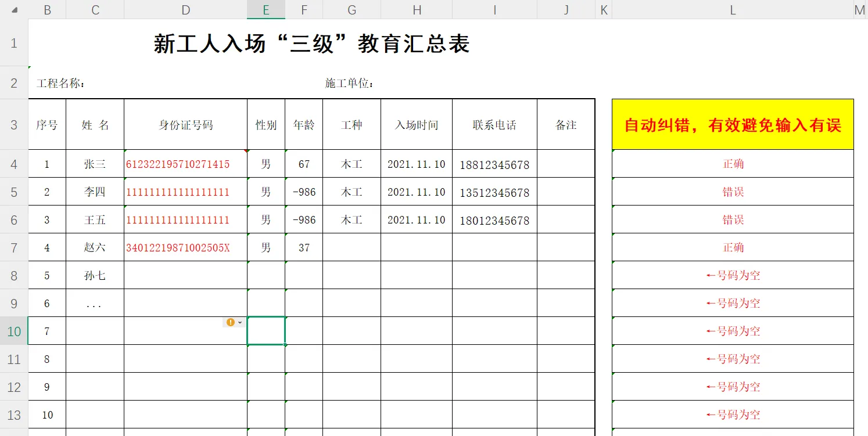Click the name cell 孙七

95,275
